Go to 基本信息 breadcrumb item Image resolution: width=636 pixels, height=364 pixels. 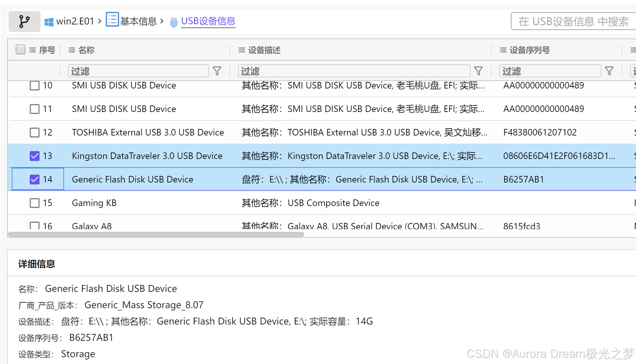pyautogui.click(x=138, y=22)
